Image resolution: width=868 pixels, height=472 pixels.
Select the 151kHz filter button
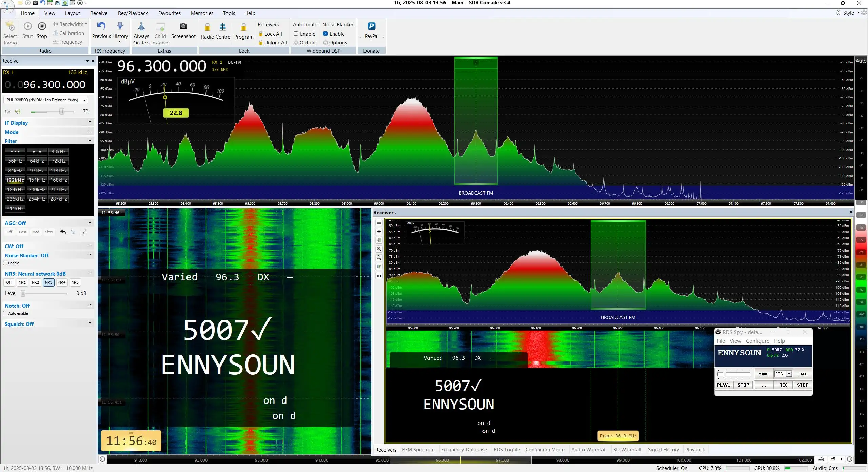37,180
